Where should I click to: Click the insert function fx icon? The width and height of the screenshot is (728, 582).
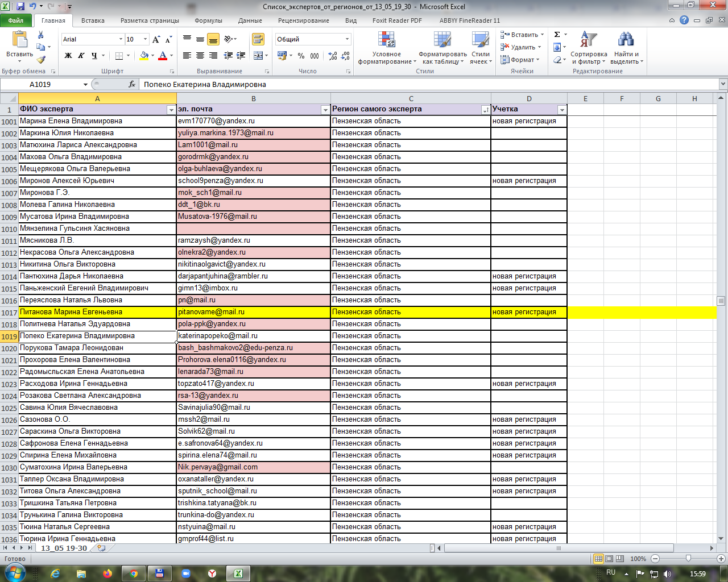(x=132, y=84)
